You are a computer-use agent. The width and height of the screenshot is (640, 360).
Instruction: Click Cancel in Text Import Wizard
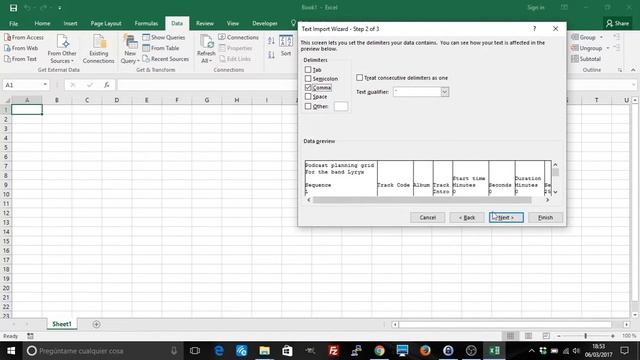click(427, 218)
